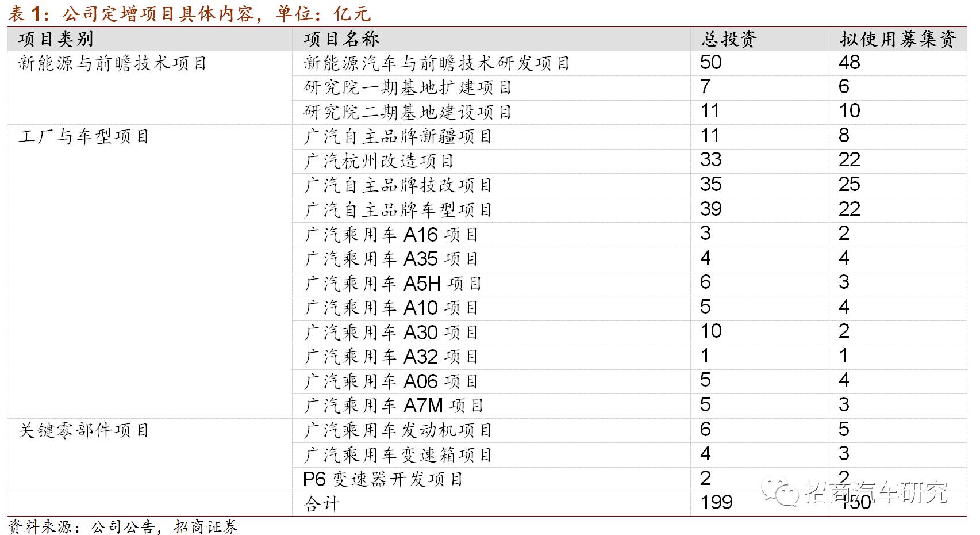Select project '广汽乘用车发动机项目'

(x=398, y=430)
